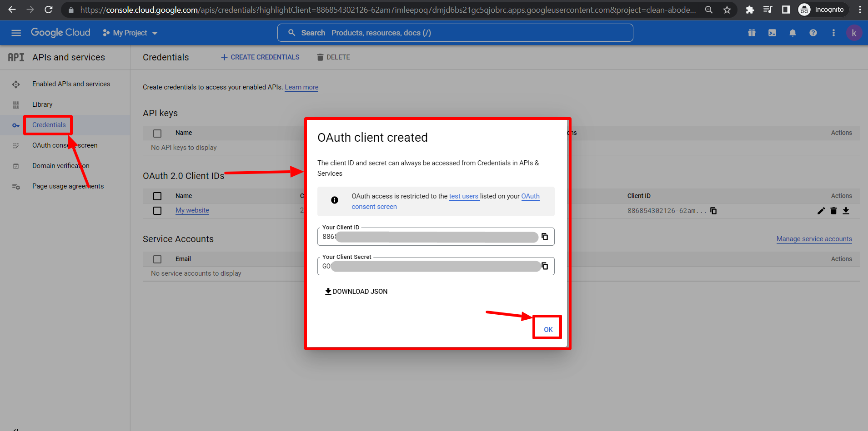The width and height of the screenshot is (868, 431).
Task: Open Page usage agreements in sidebar
Action: click(x=68, y=186)
